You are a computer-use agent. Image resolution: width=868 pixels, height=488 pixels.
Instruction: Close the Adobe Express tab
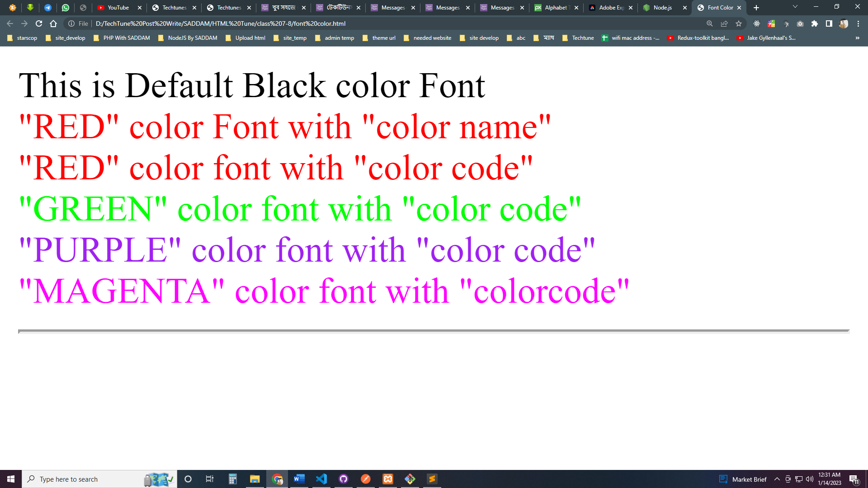(631, 8)
